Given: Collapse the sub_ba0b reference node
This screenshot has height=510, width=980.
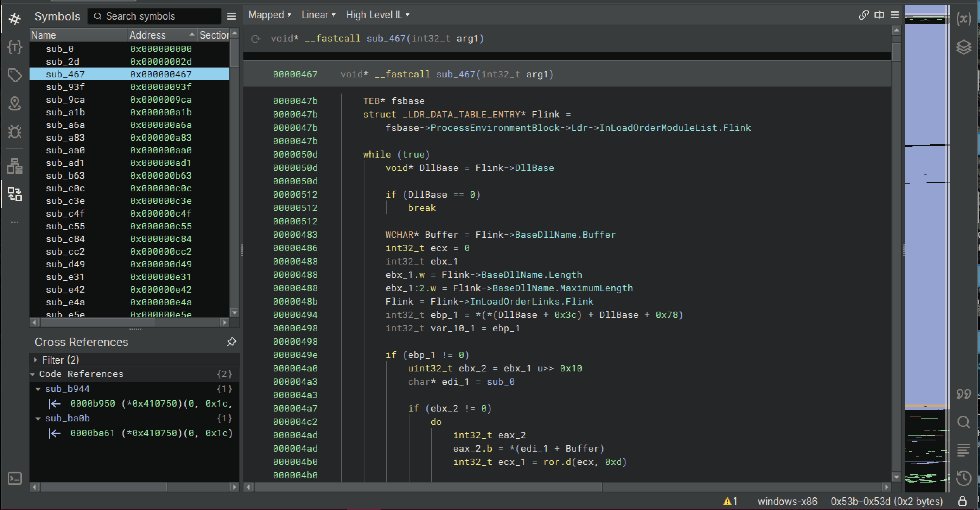Looking at the screenshot, I should [38, 418].
